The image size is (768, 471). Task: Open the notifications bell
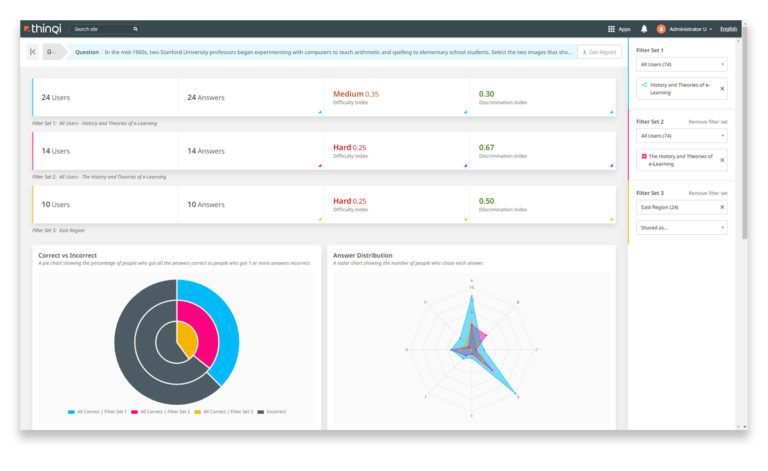tap(644, 29)
